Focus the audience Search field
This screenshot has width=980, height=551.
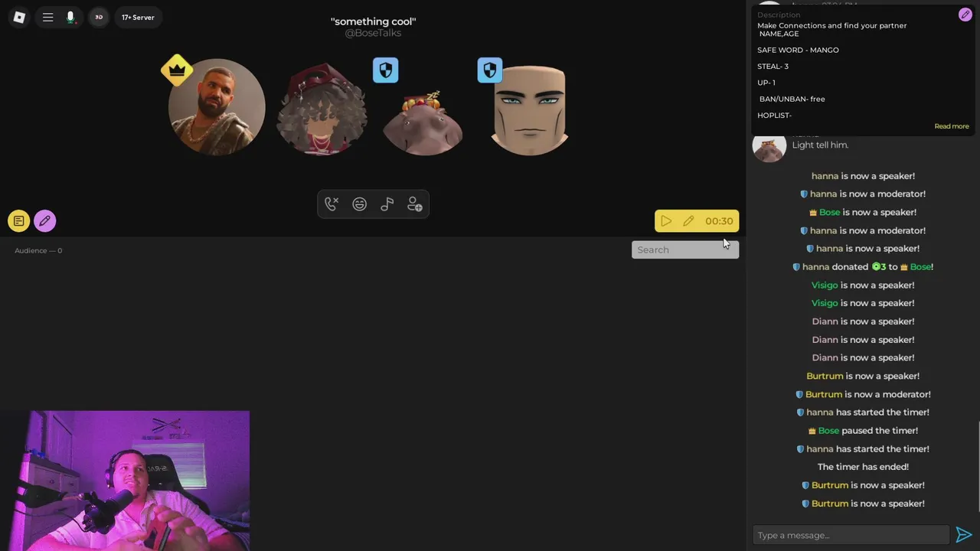685,249
